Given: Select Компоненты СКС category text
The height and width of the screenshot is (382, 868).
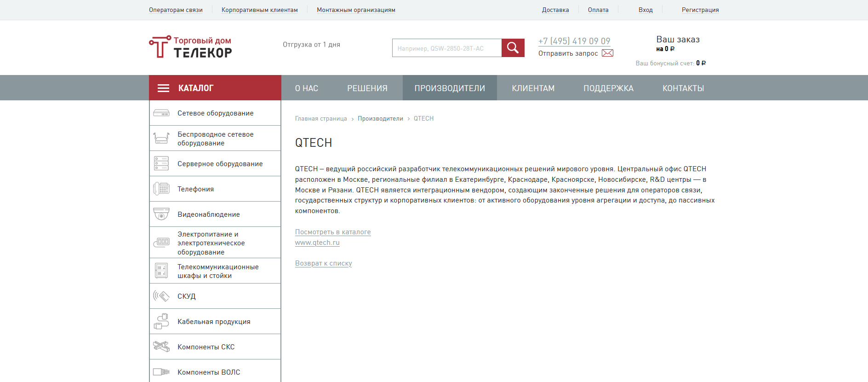Looking at the screenshot, I should point(206,347).
